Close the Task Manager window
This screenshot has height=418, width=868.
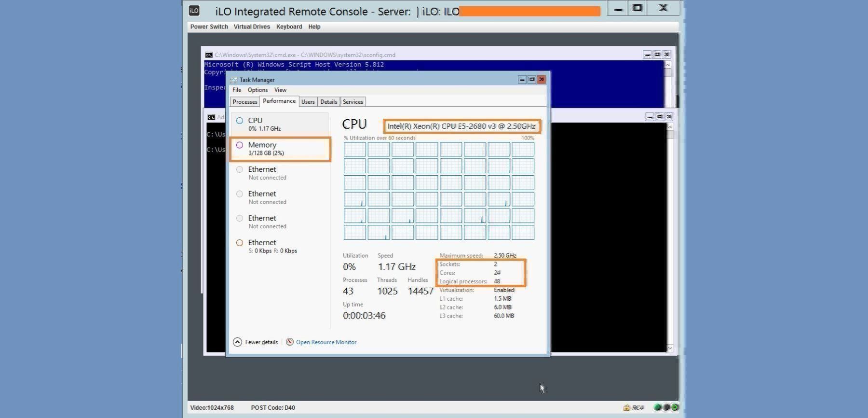tap(542, 80)
